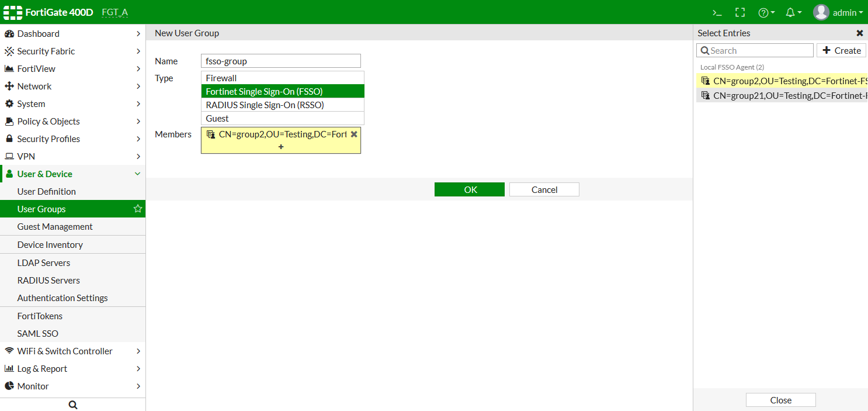868x411 pixels.
Task: Click the admin avatar icon
Action: (821, 12)
